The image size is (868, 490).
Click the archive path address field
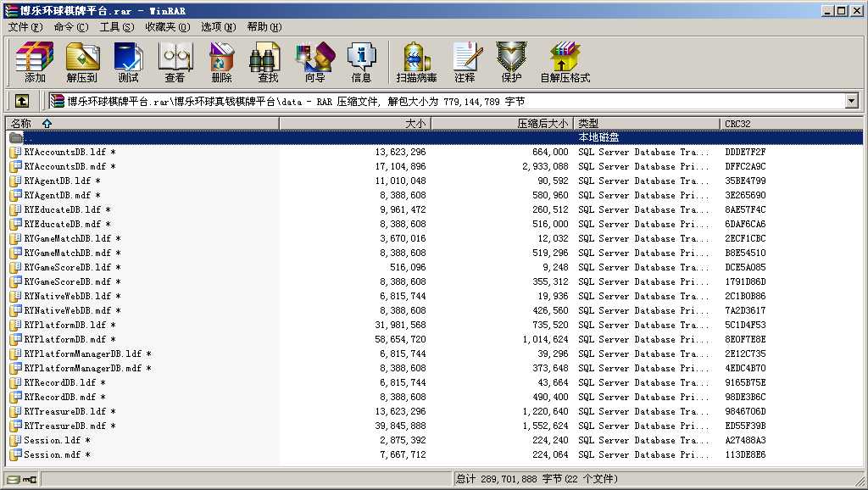coord(446,101)
